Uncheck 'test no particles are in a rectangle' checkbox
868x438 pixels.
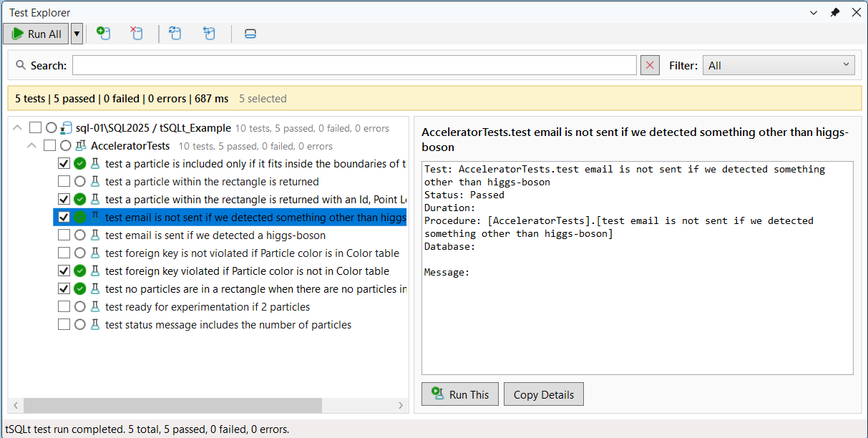click(64, 289)
